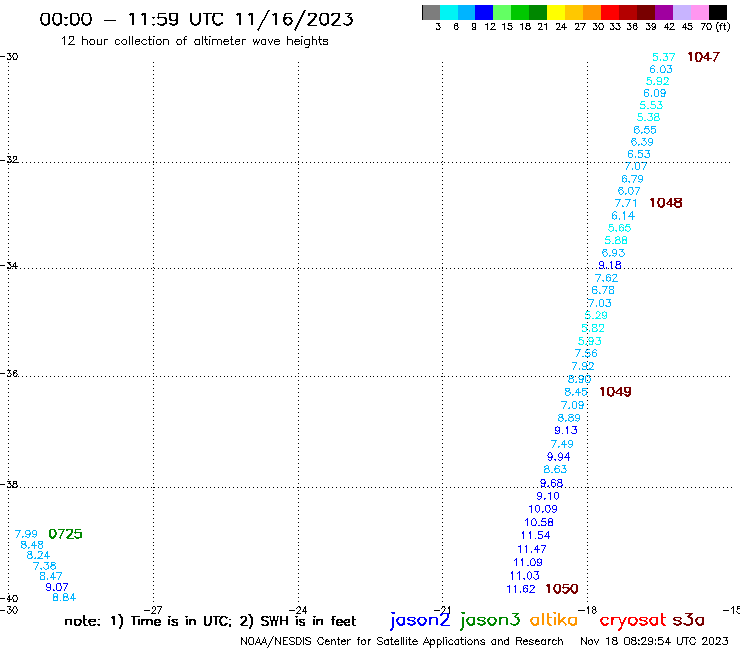Select the 7.71 reading beside 1048

(x=626, y=203)
